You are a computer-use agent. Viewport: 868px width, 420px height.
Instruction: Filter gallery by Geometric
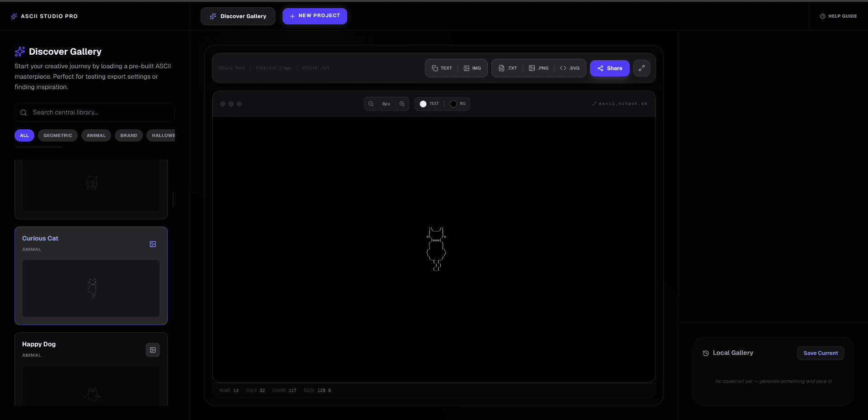click(x=58, y=136)
